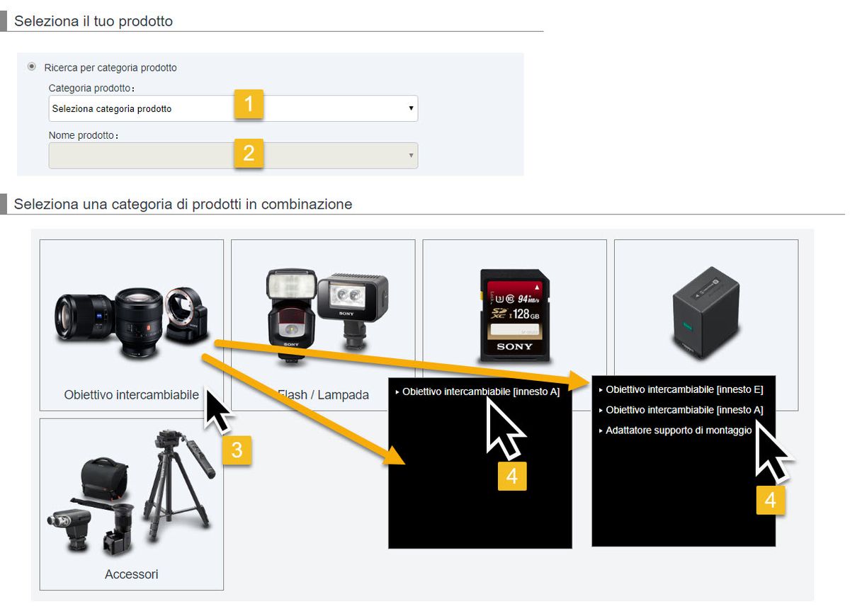Choose the Sony external flash unit image

click(289, 312)
